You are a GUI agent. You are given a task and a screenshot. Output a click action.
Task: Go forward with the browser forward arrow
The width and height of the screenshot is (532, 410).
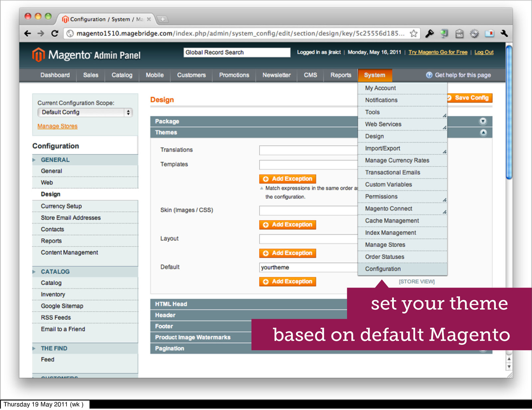click(41, 33)
